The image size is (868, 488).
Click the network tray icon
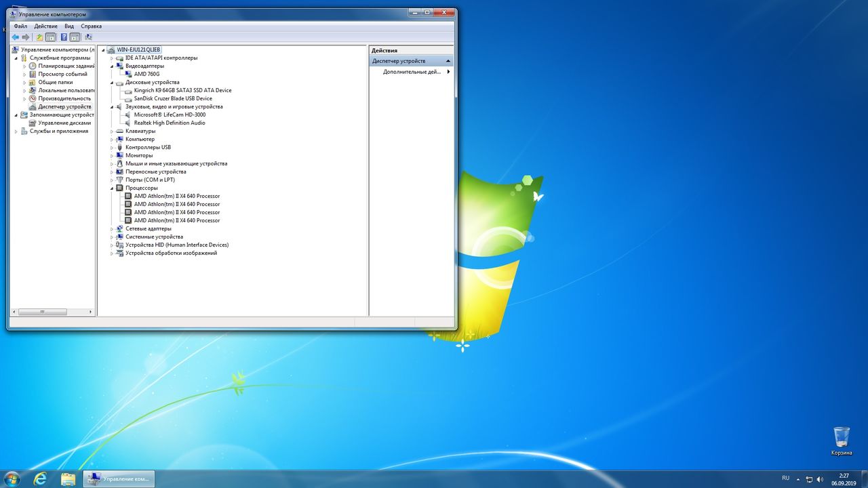pyautogui.click(x=809, y=479)
